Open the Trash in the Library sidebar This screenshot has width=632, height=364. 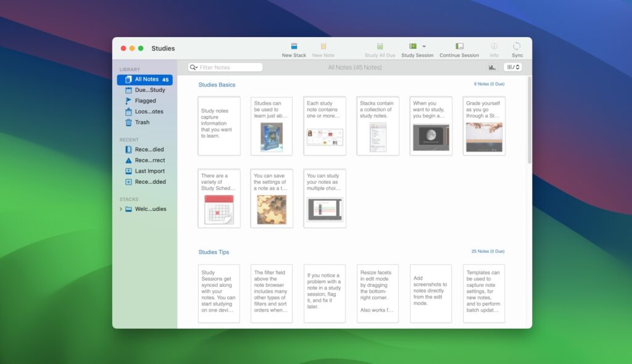[x=144, y=122]
